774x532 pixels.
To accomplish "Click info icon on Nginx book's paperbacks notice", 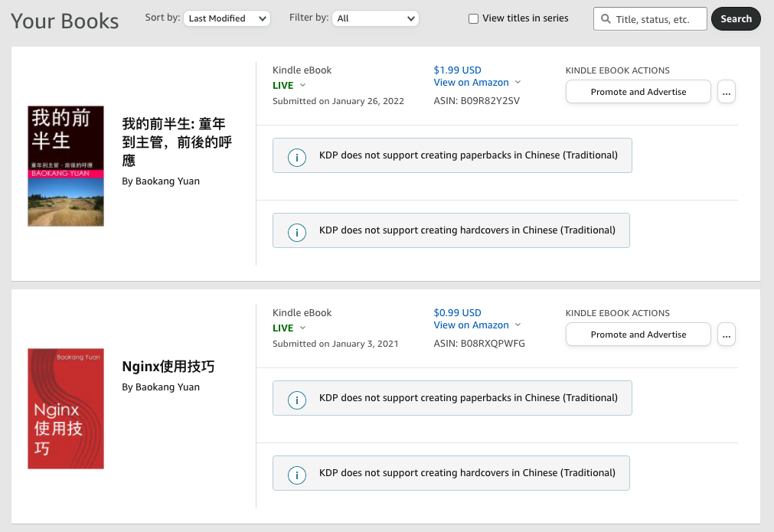I will click(297, 400).
